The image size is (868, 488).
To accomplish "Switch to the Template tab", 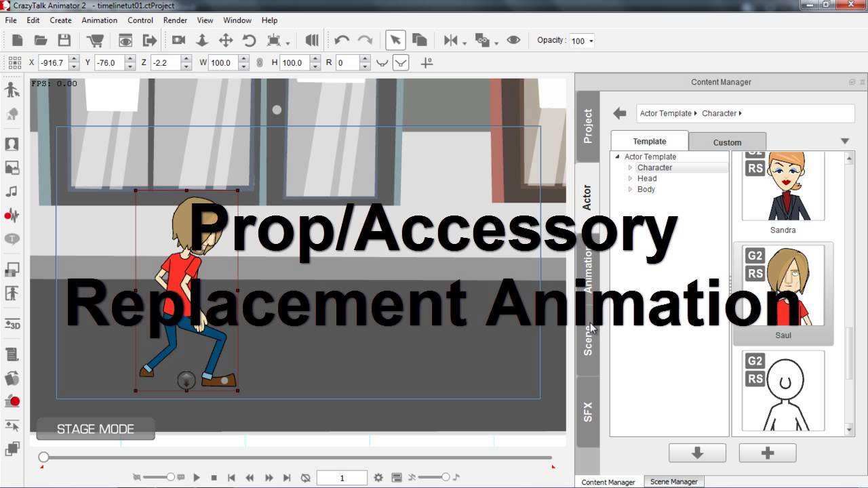I will coord(650,141).
